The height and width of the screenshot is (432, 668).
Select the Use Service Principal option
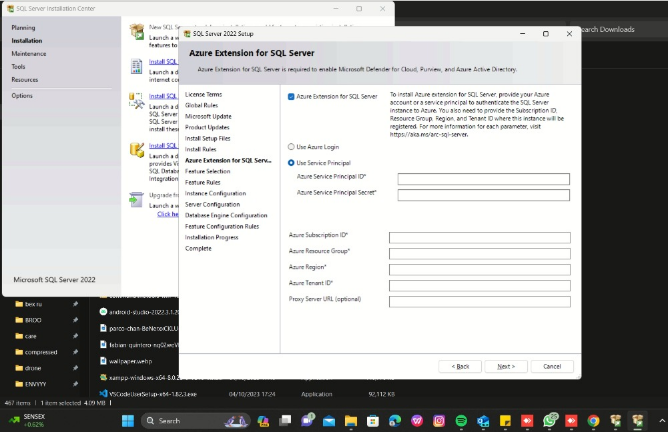click(291, 162)
